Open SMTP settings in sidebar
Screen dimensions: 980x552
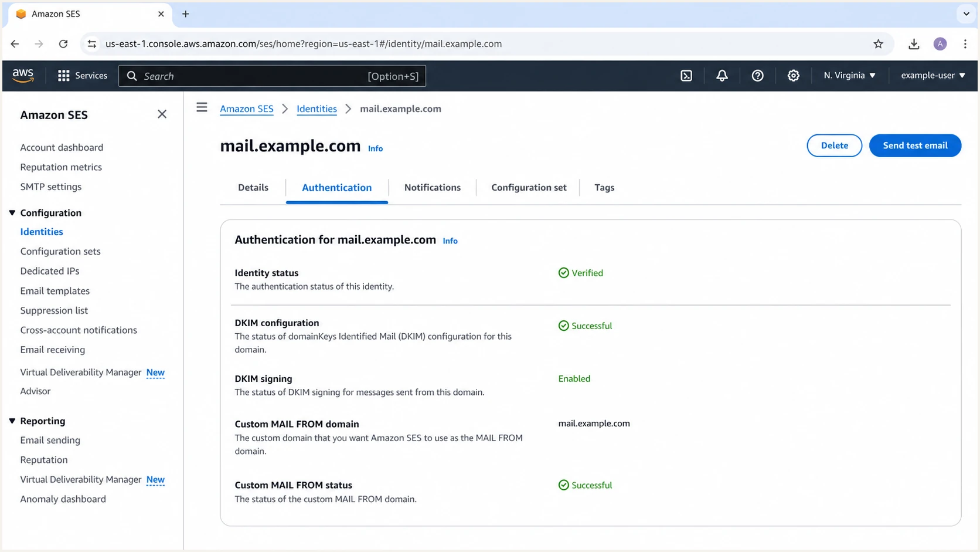[51, 187]
